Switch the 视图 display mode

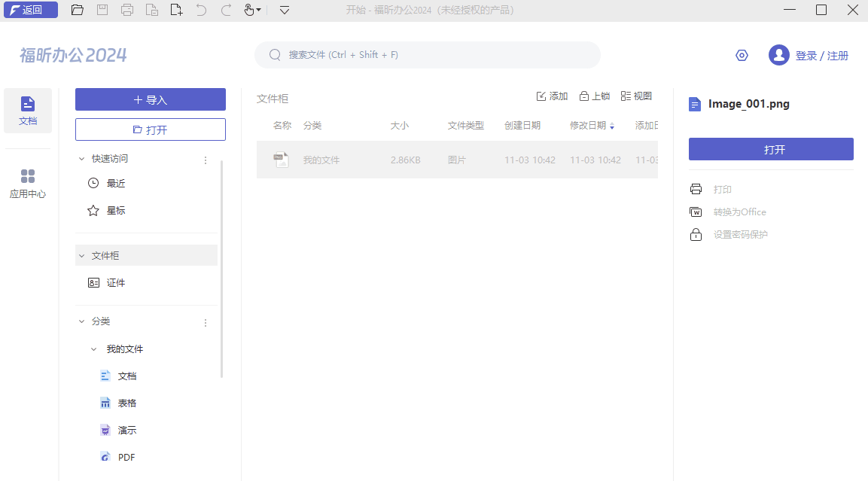click(638, 96)
